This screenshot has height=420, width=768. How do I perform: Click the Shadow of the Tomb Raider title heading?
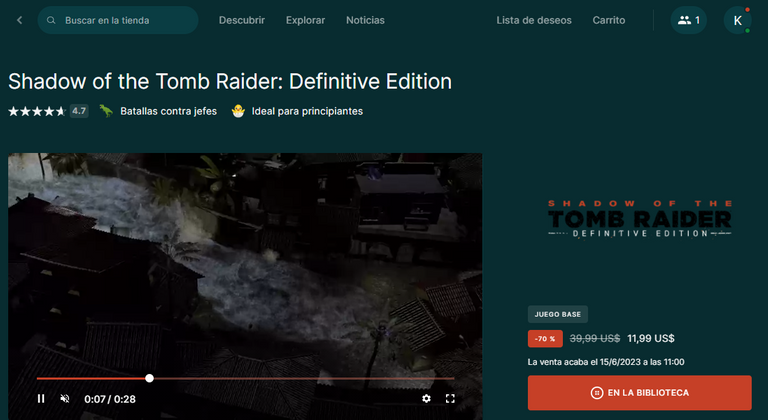230,81
